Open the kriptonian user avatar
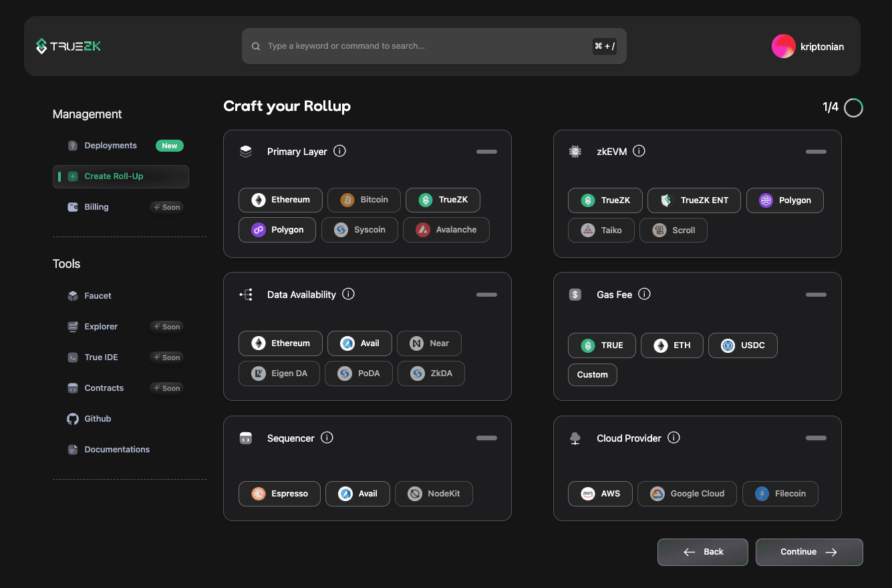The image size is (892, 588). click(783, 47)
